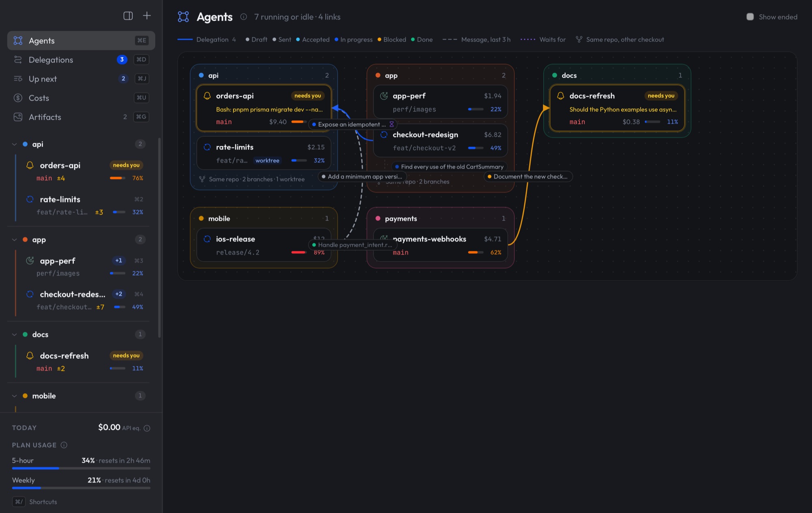Image resolution: width=812 pixels, height=513 pixels.
Task: Collapse the app group in sidebar
Action: point(14,239)
